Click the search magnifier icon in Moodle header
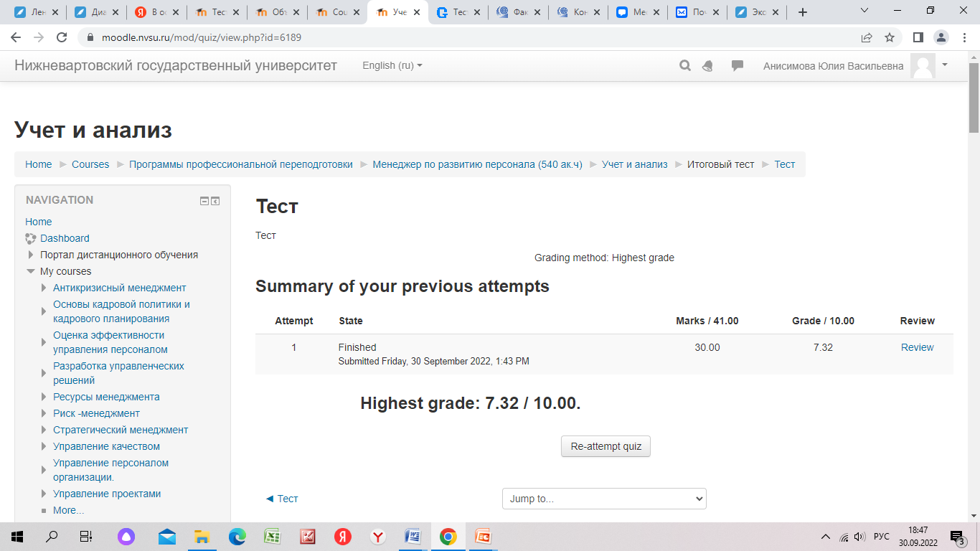Screen dimensions: 980x551 pyautogui.click(x=685, y=66)
